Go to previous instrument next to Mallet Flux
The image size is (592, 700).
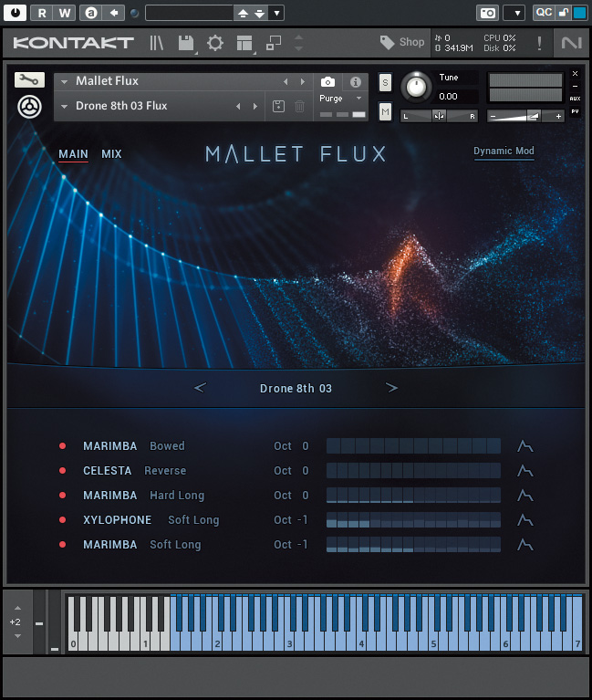click(x=286, y=82)
